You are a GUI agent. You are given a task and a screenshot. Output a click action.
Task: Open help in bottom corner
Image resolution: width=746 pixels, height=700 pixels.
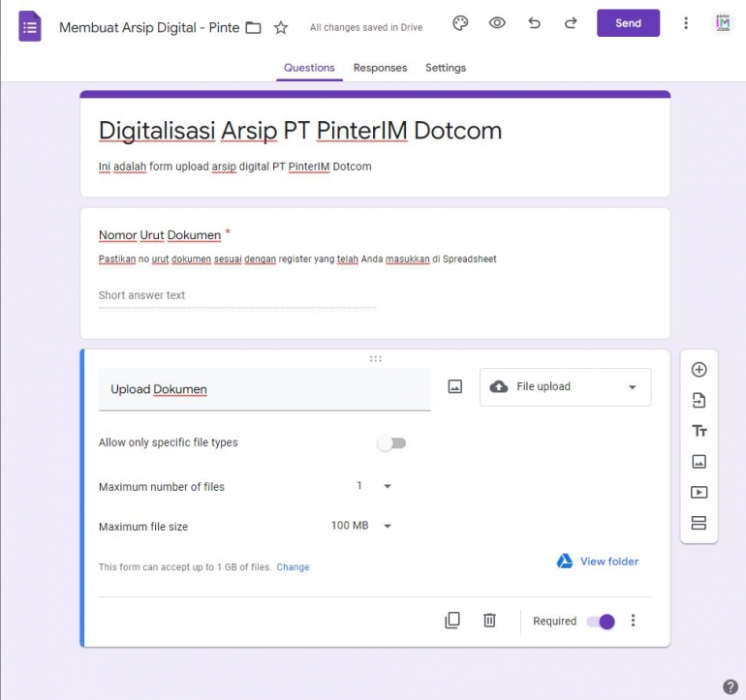pyautogui.click(x=730, y=686)
